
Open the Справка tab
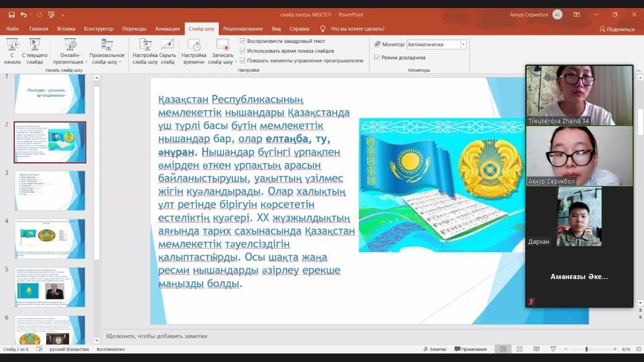click(299, 29)
